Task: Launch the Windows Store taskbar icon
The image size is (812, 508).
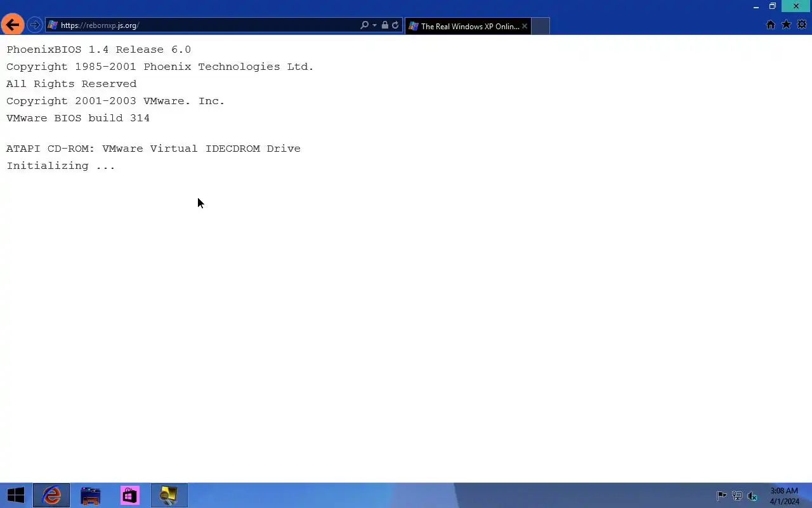Action: click(130, 495)
